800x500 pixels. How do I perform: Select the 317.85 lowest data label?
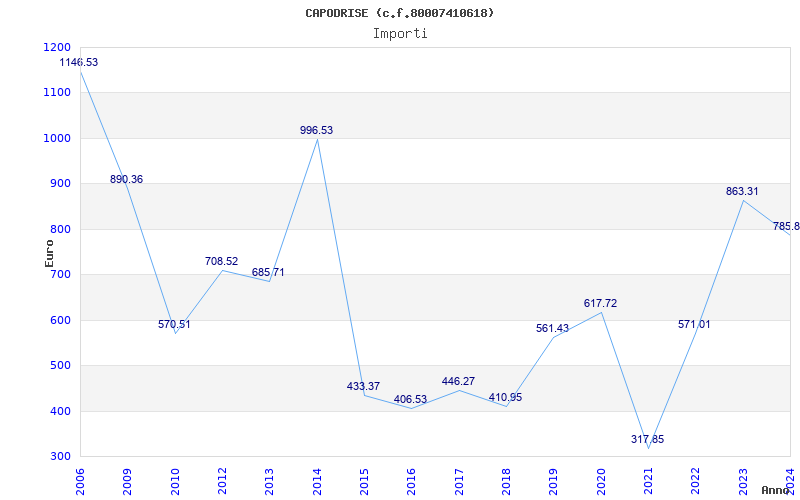click(647, 439)
